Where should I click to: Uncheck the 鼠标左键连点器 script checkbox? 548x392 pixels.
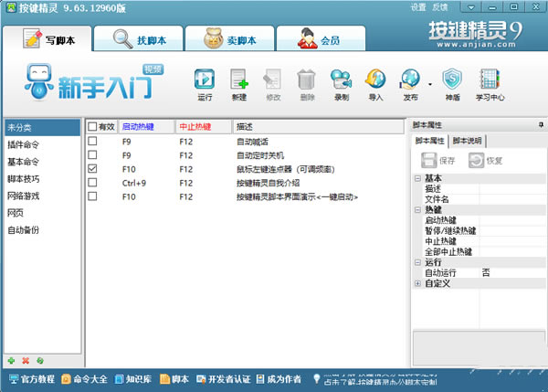click(92, 169)
